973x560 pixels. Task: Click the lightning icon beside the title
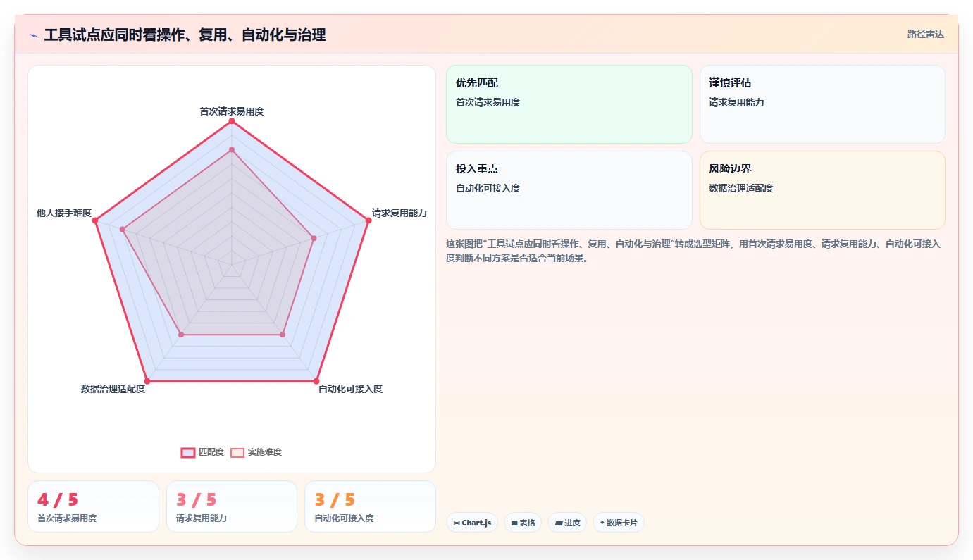[x=33, y=35]
